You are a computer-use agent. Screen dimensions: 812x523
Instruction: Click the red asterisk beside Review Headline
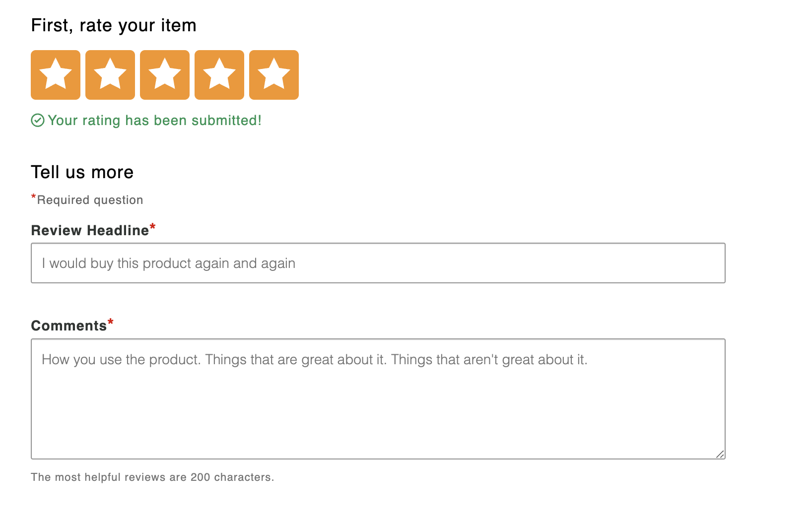tap(153, 227)
